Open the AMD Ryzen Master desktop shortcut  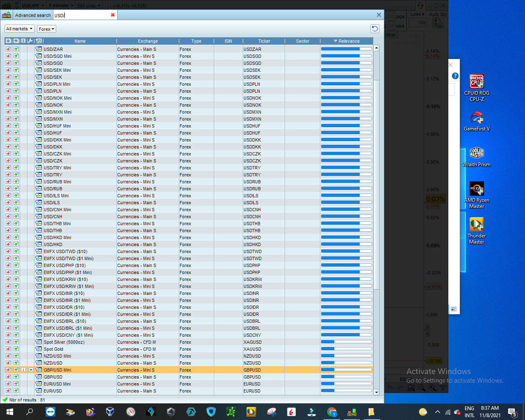pyautogui.click(x=477, y=195)
